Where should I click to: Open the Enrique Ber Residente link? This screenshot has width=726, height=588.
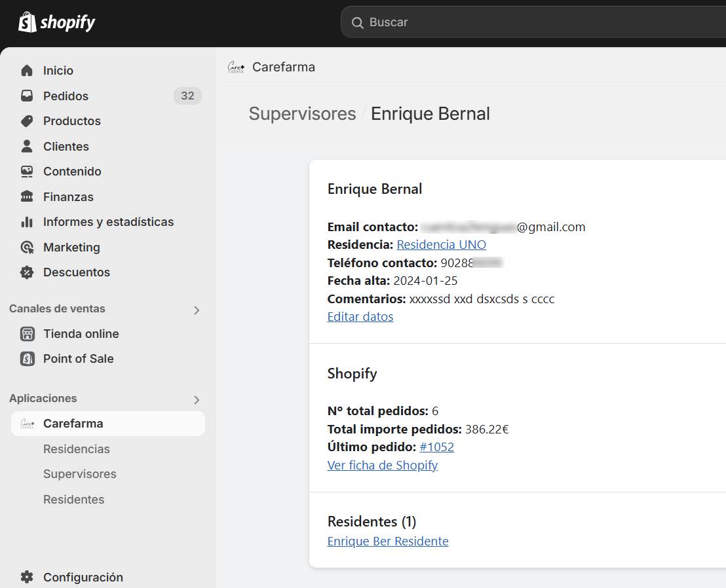(388, 542)
